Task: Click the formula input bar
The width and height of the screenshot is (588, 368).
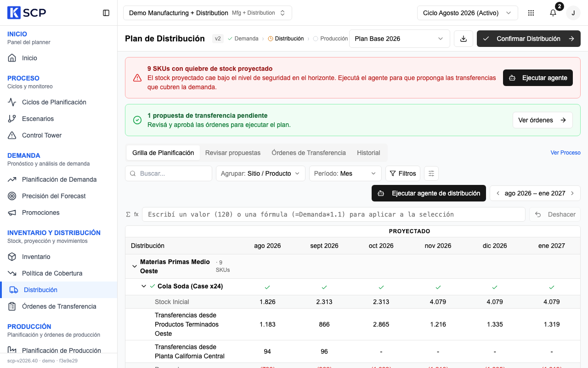Action: pos(334,214)
